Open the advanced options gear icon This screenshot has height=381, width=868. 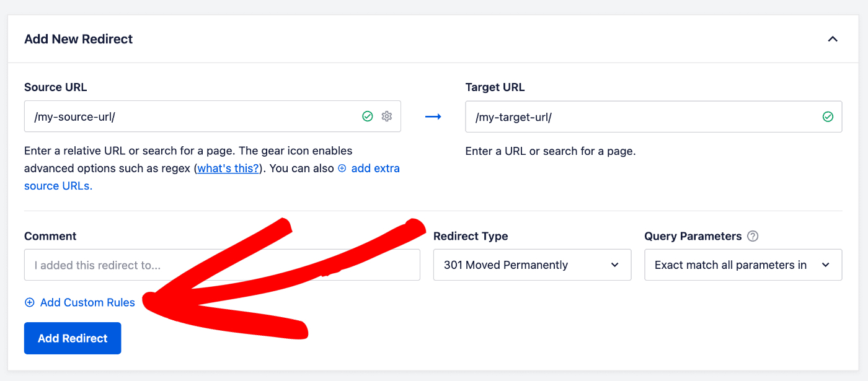pyautogui.click(x=386, y=116)
